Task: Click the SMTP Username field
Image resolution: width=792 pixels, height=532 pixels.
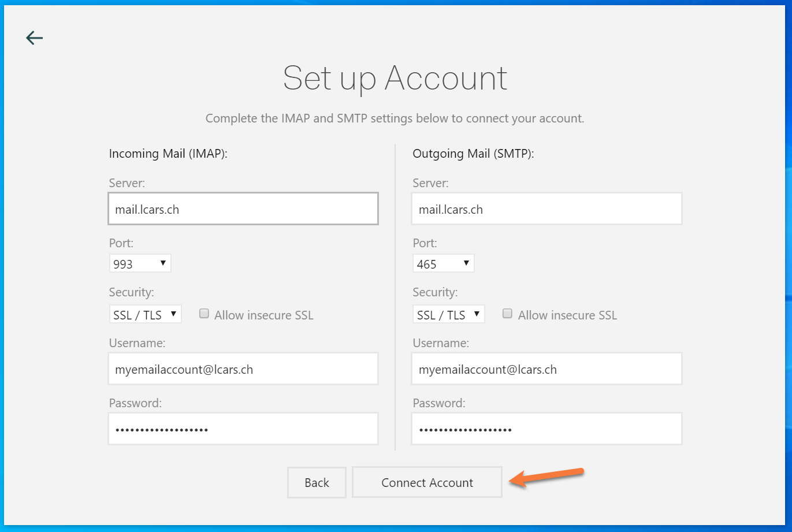Action: 546,369
